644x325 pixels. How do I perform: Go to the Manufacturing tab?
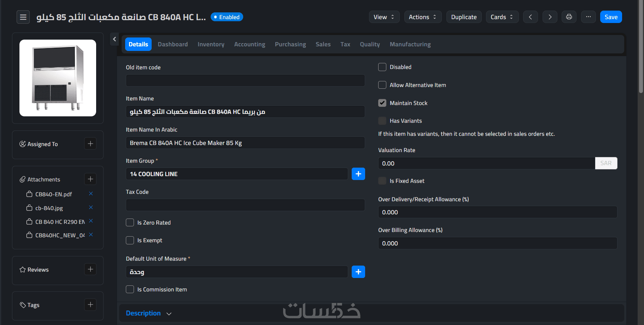tap(410, 44)
